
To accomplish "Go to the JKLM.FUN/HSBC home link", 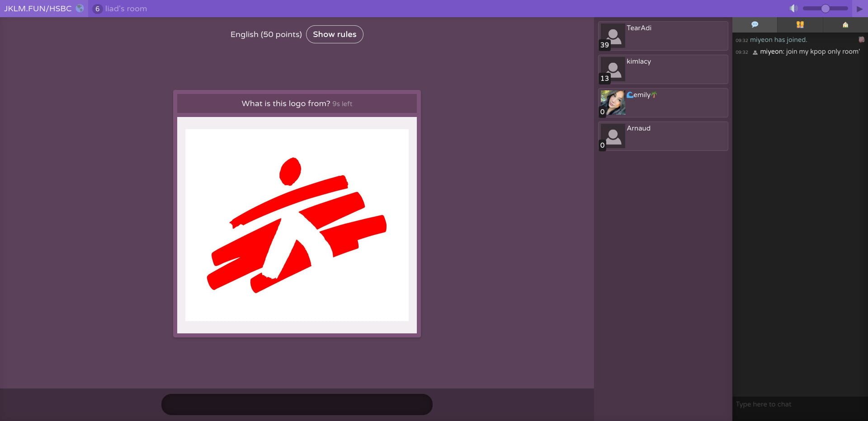I will click(38, 9).
